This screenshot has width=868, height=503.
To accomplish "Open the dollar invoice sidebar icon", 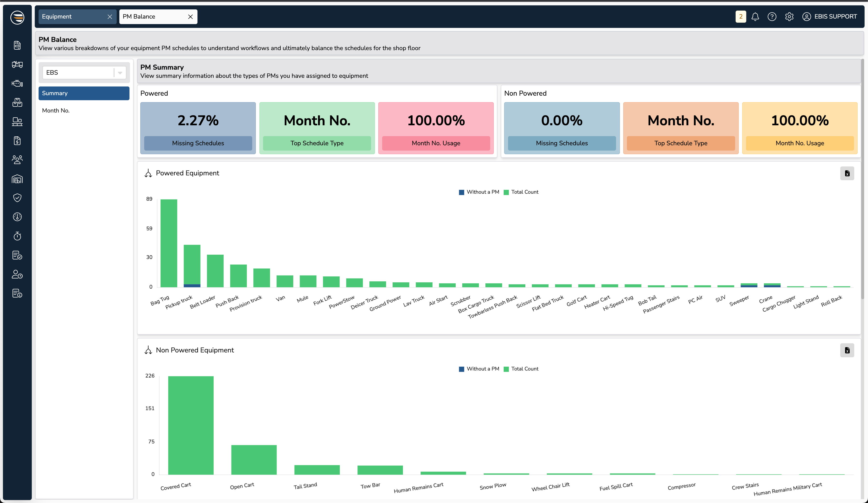I will pos(17,140).
